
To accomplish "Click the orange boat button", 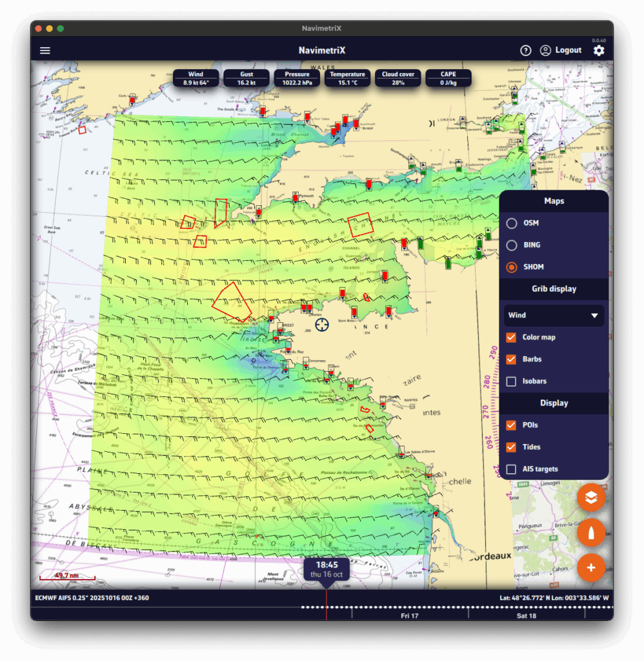I will (591, 533).
